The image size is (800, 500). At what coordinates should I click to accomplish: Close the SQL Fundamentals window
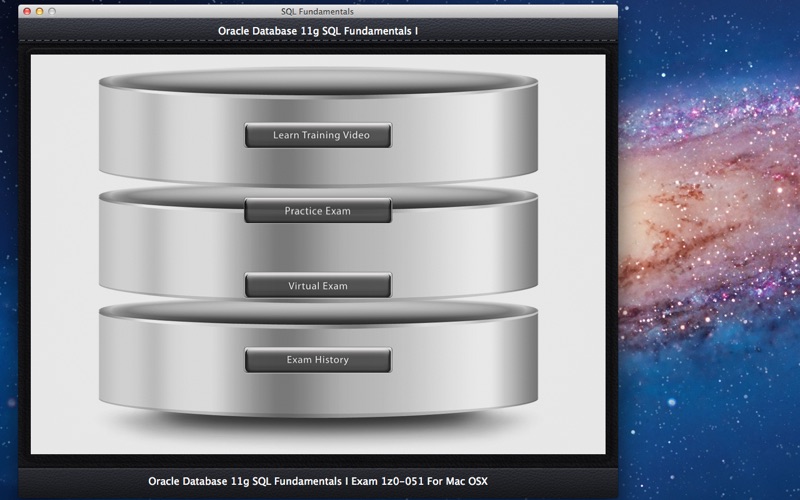[27, 11]
